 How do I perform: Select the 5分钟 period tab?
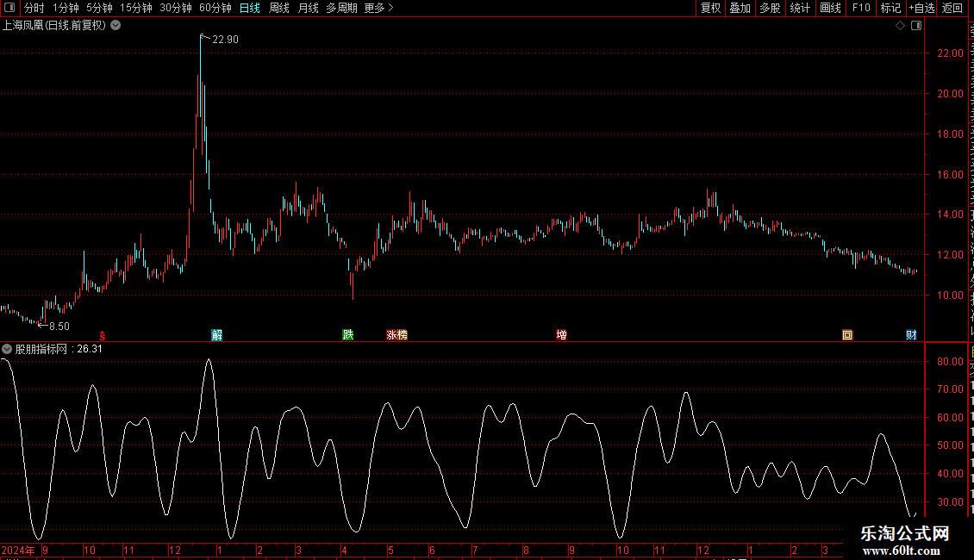click(99, 8)
